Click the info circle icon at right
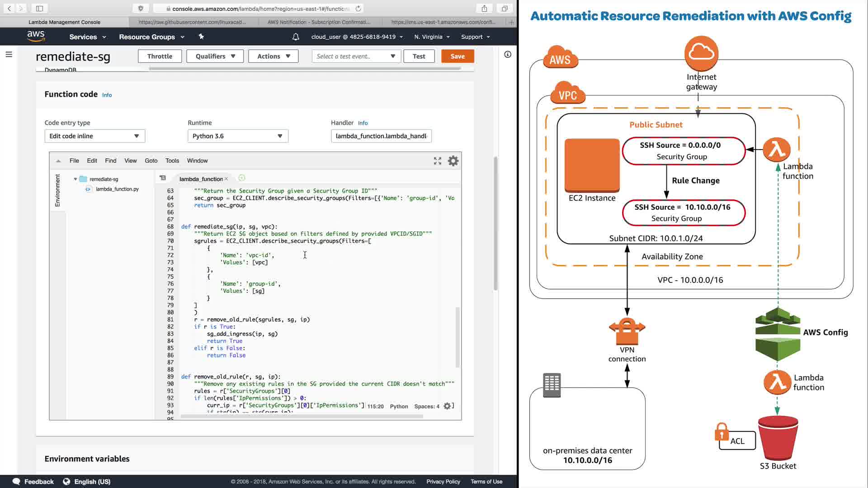Screen dimensions: 868x488 [508, 55]
